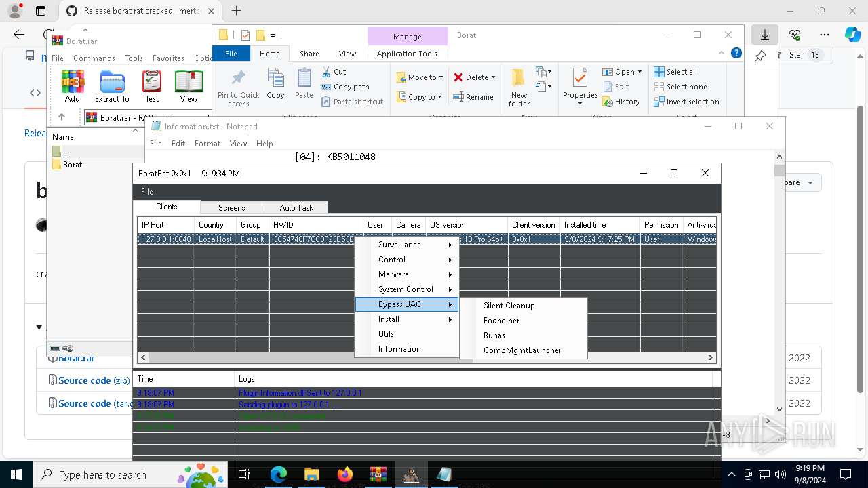Screen dimensions: 868x488
Task: Show hidden icons in the system tray
Action: coord(731,474)
